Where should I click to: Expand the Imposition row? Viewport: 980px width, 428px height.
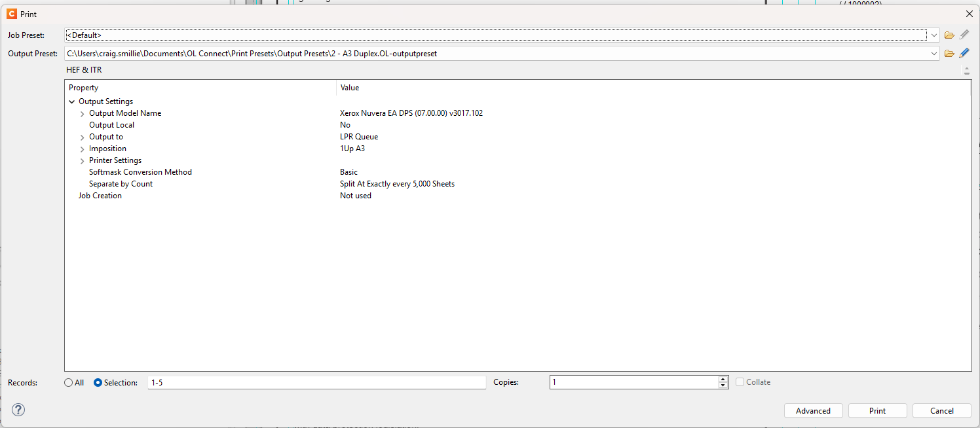[83, 149]
